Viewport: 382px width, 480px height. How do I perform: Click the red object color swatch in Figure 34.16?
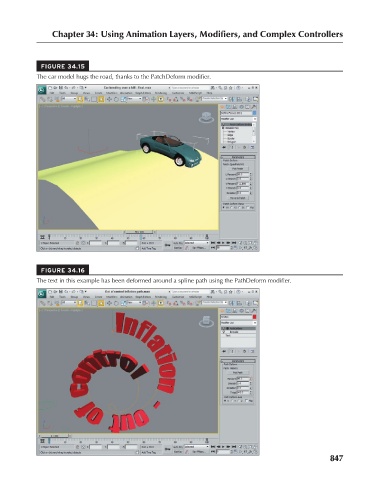254,317
